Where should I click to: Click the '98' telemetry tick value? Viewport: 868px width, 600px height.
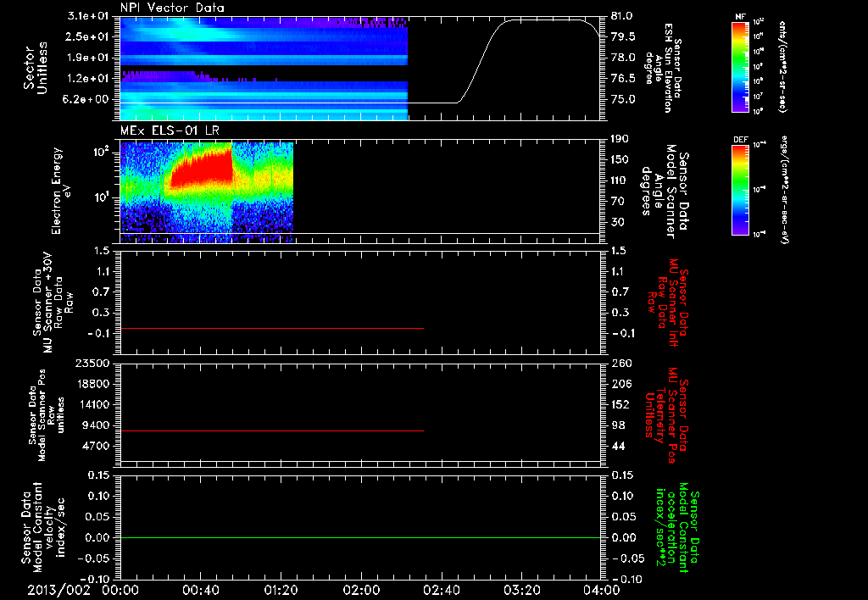(x=618, y=425)
